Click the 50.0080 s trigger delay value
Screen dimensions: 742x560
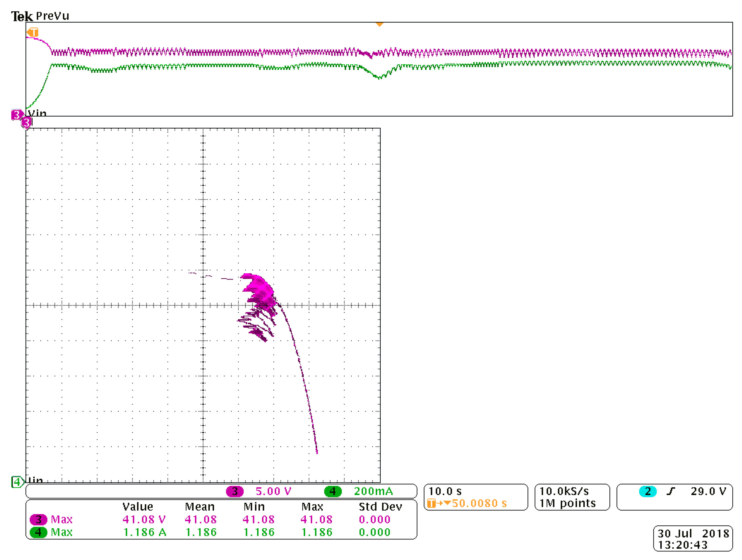pos(479,503)
